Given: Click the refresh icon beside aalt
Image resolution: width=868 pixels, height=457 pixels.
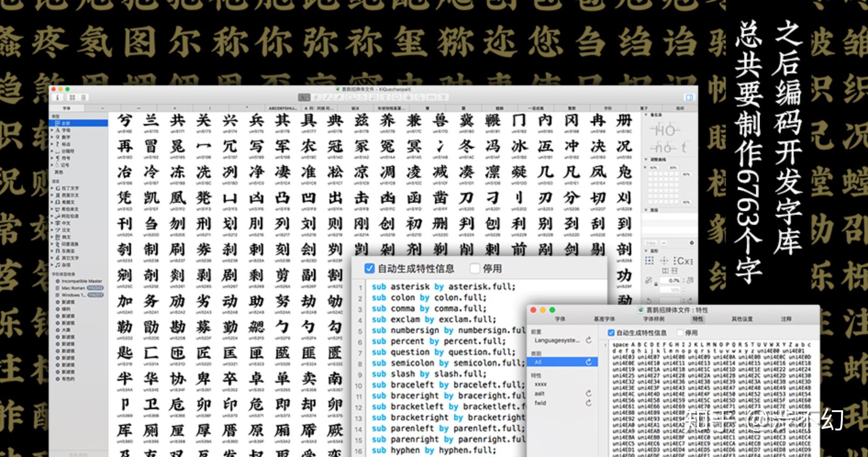Looking at the screenshot, I should tap(589, 393).
